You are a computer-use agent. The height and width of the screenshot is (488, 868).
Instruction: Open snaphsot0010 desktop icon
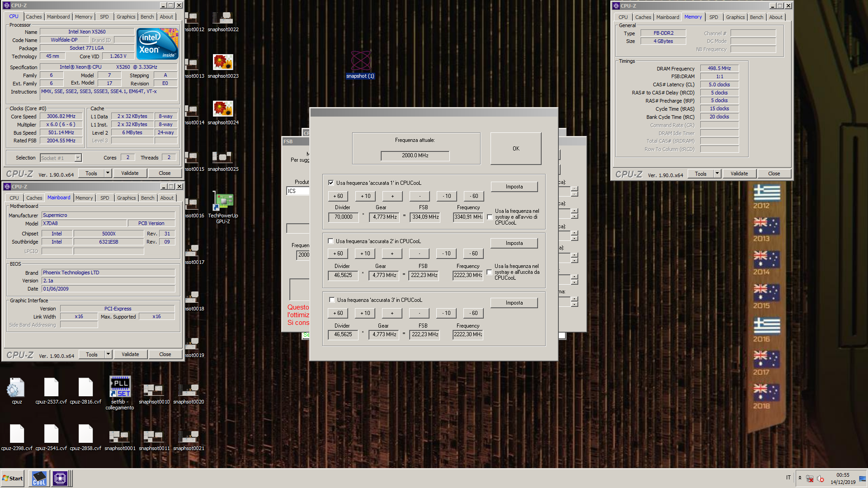(154, 393)
